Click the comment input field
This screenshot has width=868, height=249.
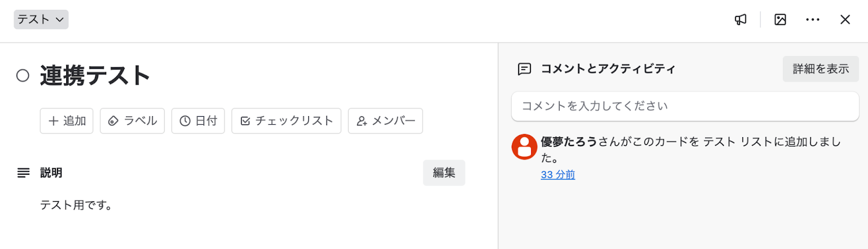tap(685, 106)
